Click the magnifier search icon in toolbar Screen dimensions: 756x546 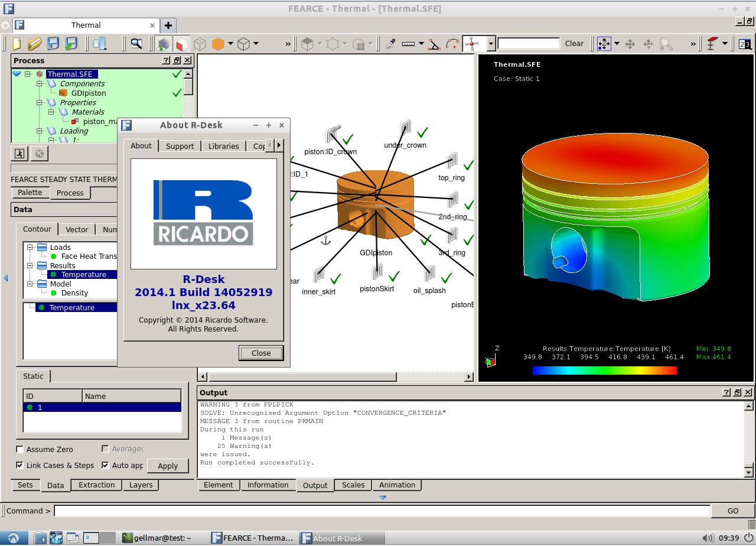point(136,44)
